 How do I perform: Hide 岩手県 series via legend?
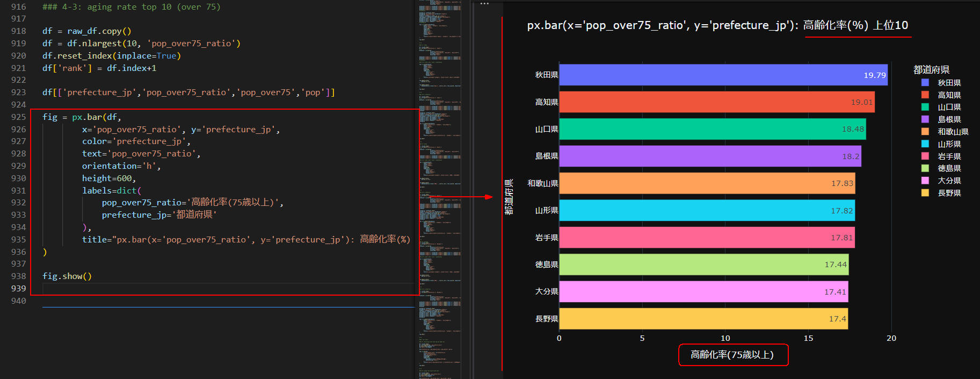(941, 156)
